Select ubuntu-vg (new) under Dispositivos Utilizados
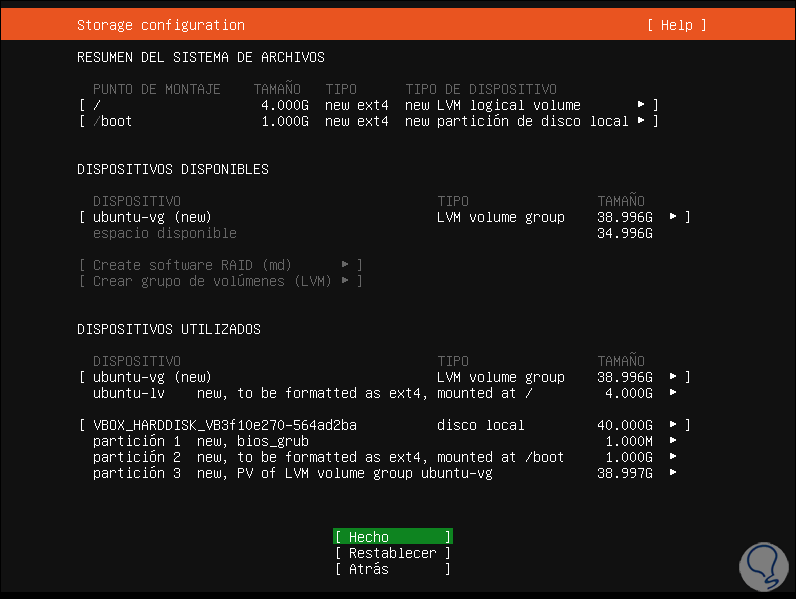Screen dimensions: 796x599 tap(152, 377)
